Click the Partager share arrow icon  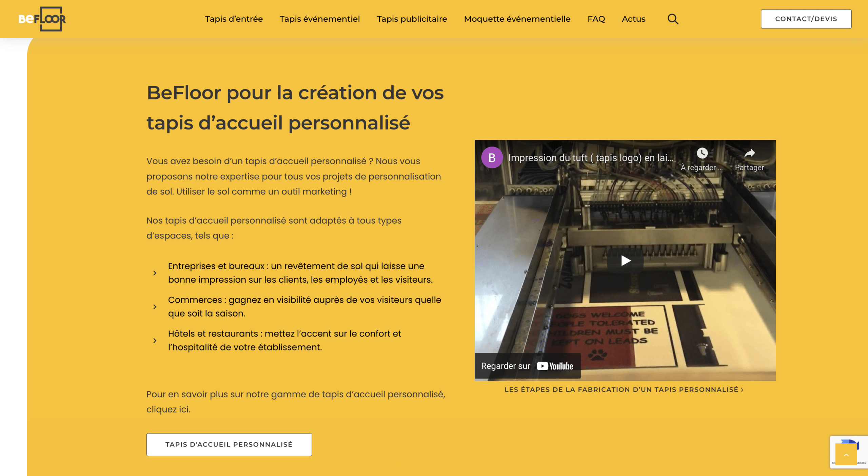click(x=749, y=154)
